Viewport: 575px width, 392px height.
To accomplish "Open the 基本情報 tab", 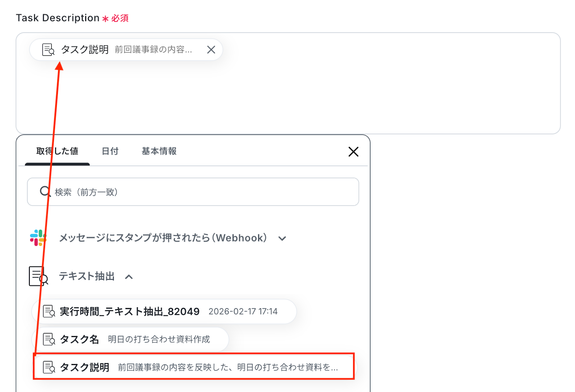I will pyautogui.click(x=159, y=151).
